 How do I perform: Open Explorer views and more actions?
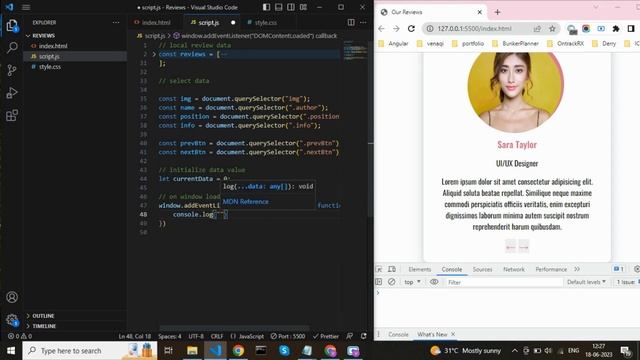[x=116, y=22]
